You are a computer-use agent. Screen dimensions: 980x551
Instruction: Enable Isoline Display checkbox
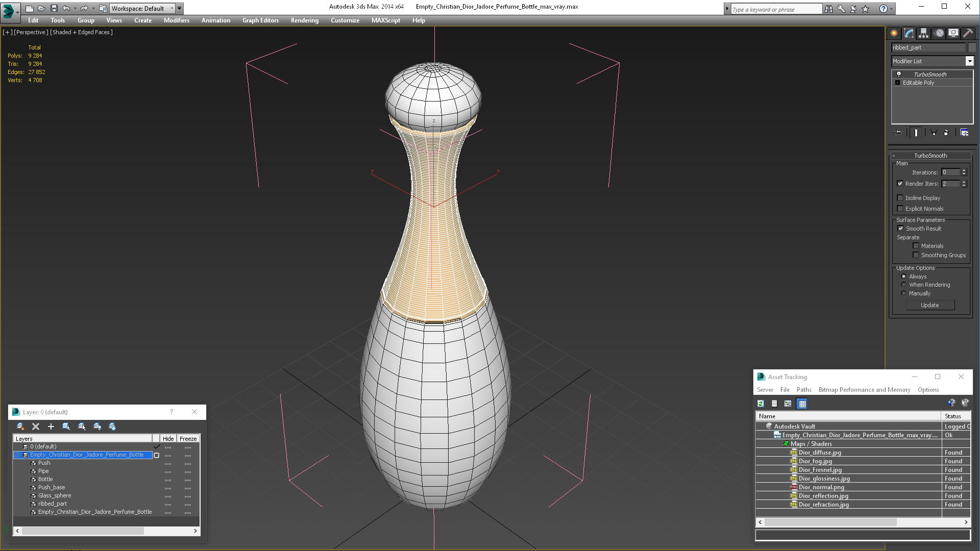900,198
